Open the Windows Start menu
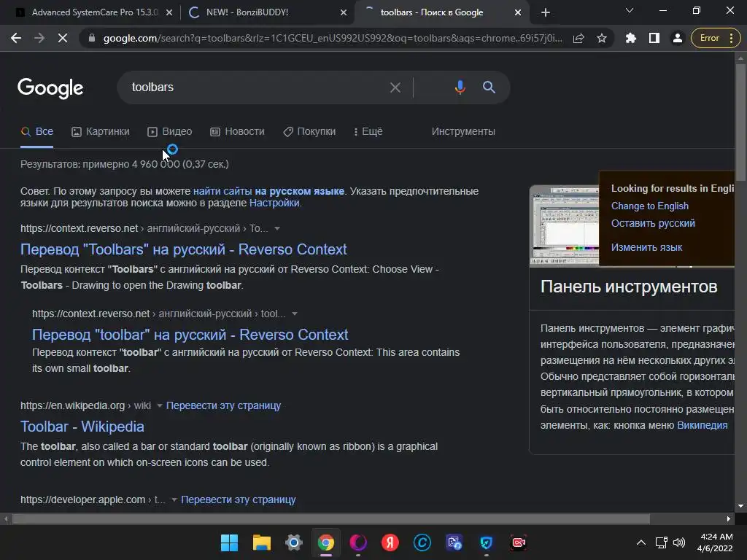The image size is (747, 560). pyautogui.click(x=229, y=542)
